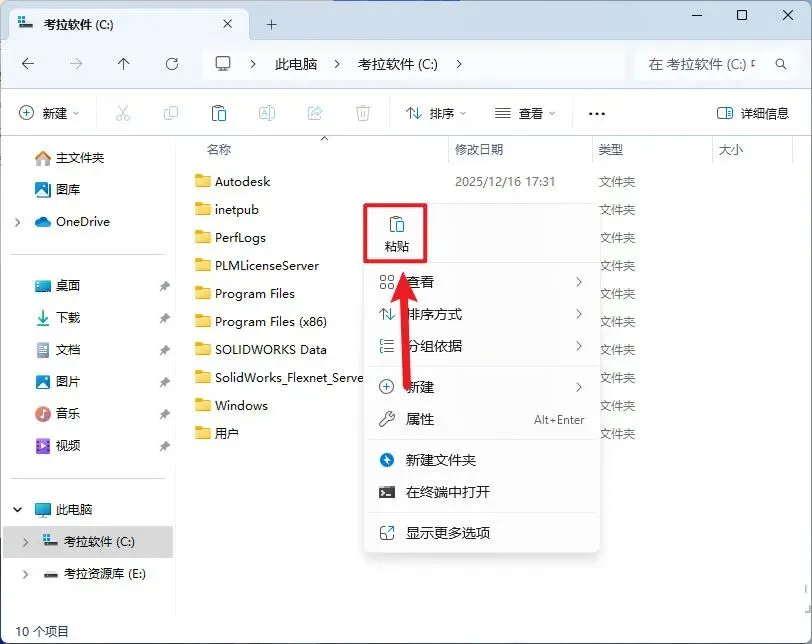Select the inetpub folder

227,210
